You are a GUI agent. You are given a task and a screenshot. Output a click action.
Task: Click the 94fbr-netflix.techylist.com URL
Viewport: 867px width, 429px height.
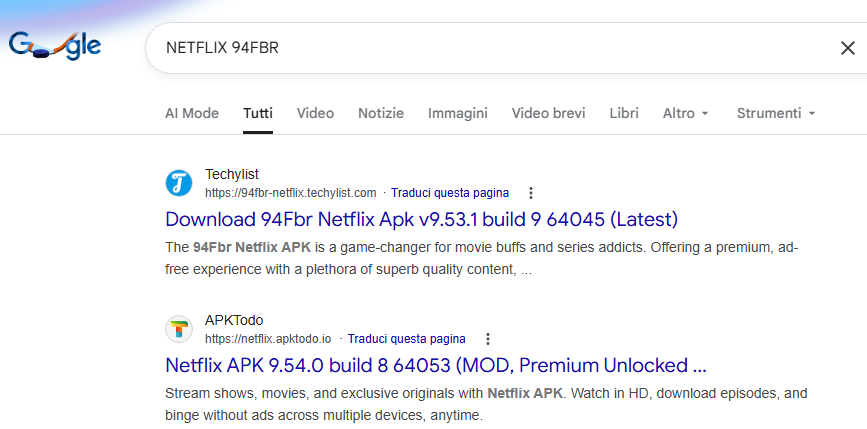[291, 193]
